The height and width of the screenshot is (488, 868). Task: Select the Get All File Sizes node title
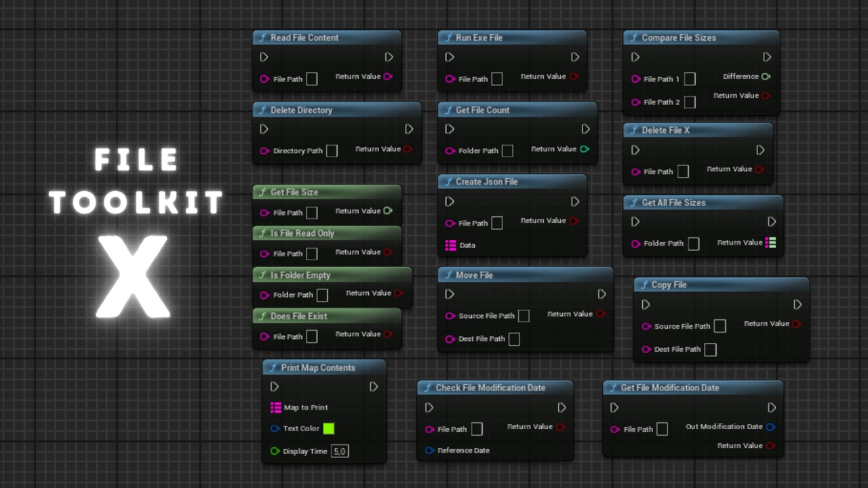(x=673, y=203)
